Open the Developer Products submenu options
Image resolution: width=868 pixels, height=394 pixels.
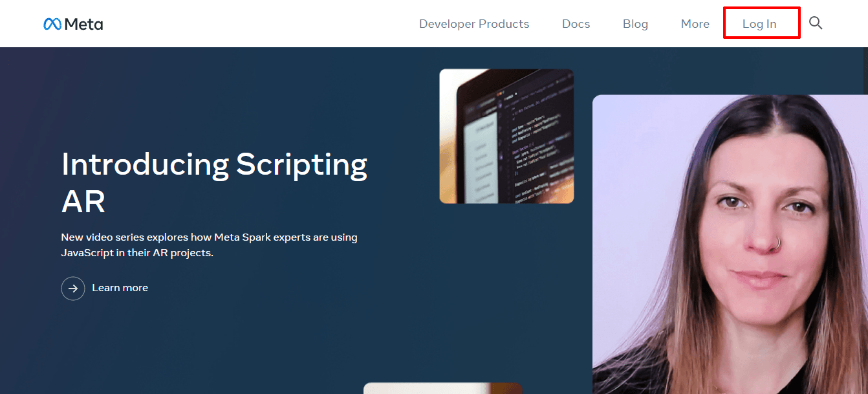(x=474, y=23)
